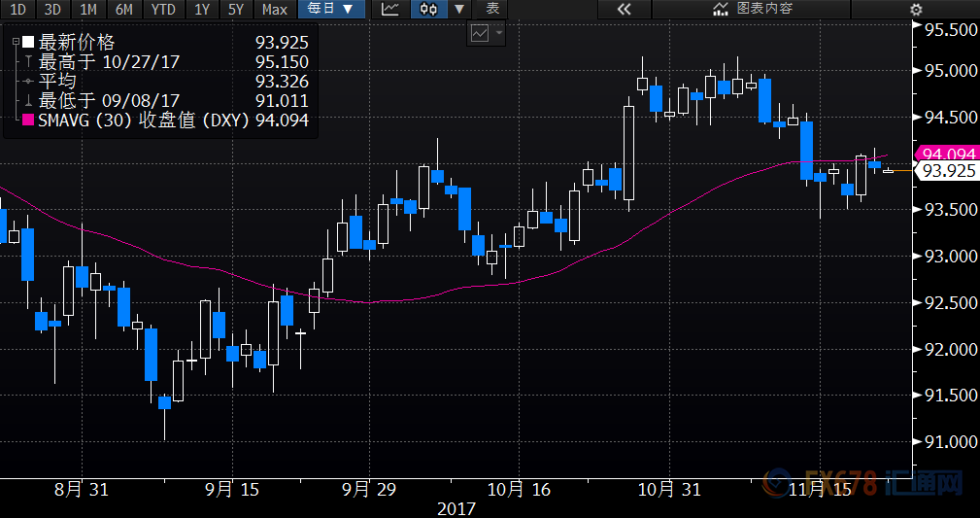Switch to 5Y time range
Image resolution: width=980 pixels, height=518 pixels.
tap(236, 10)
